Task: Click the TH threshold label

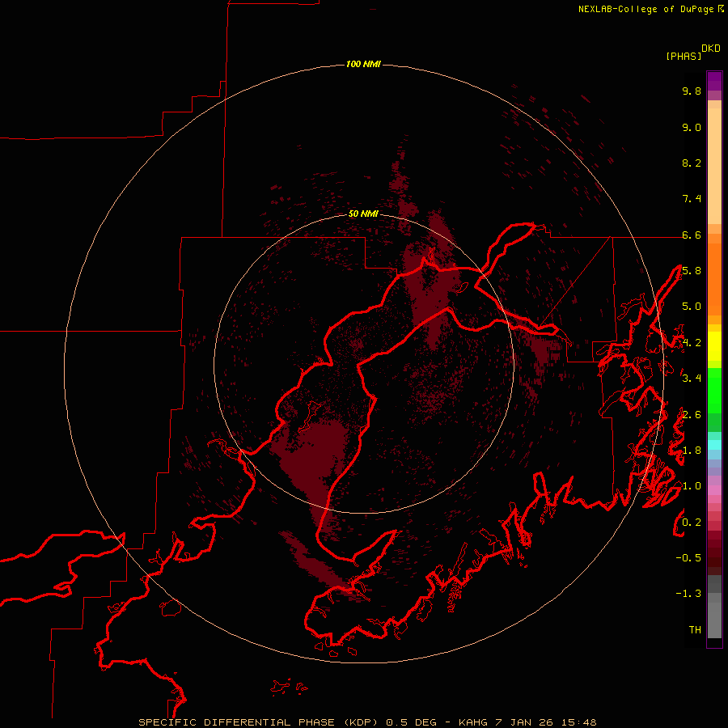Action: (x=695, y=629)
